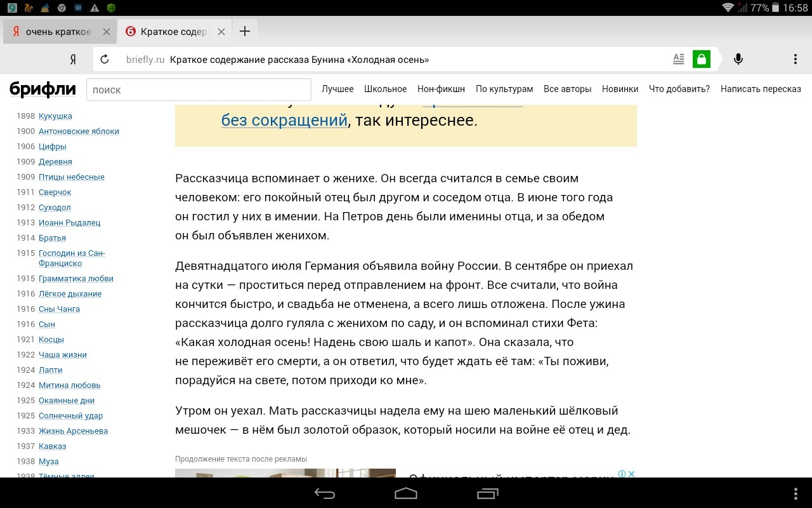The height and width of the screenshot is (508, 812).
Task: Activate voice search microphone icon
Action: pyautogui.click(x=738, y=60)
